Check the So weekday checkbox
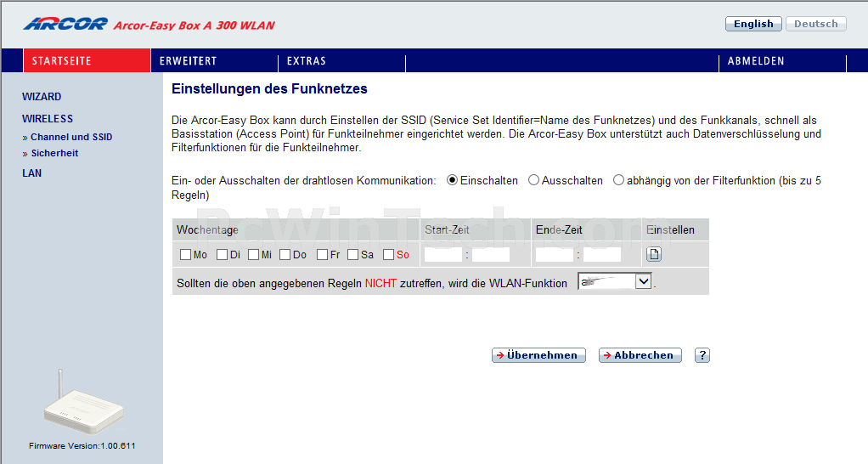Screen dimensions: 868x464 pyautogui.click(x=389, y=255)
